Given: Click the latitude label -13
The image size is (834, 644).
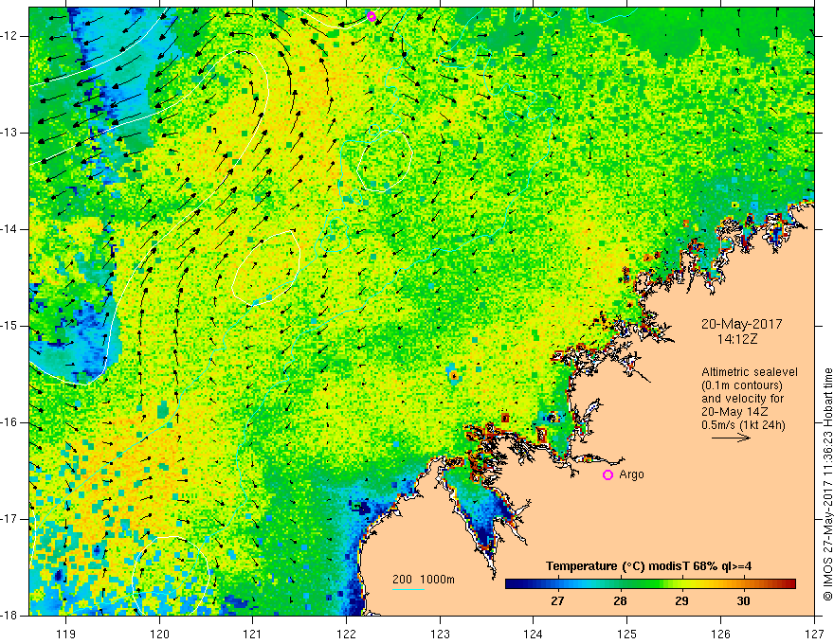Looking at the screenshot, I should [x=10, y=133].
